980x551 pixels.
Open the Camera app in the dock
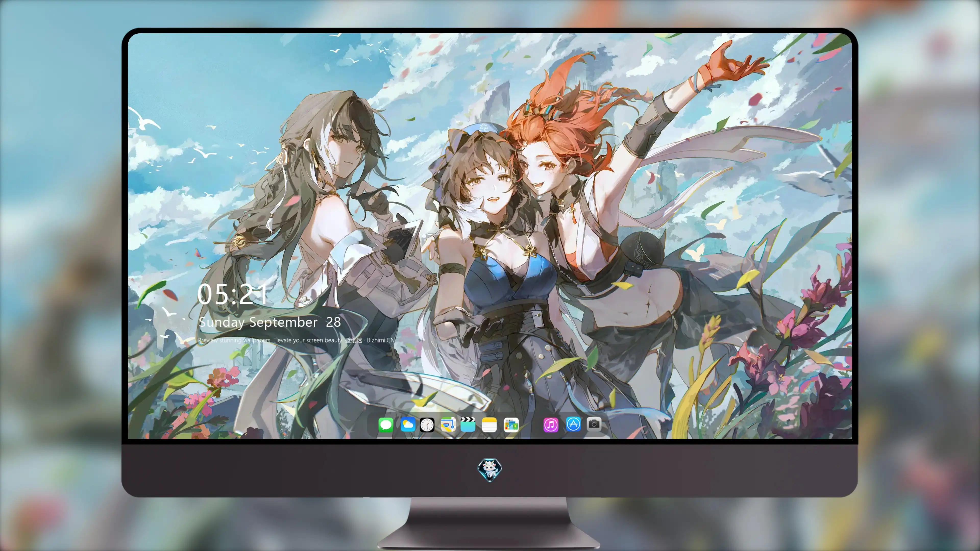click(x=594, y=424)
